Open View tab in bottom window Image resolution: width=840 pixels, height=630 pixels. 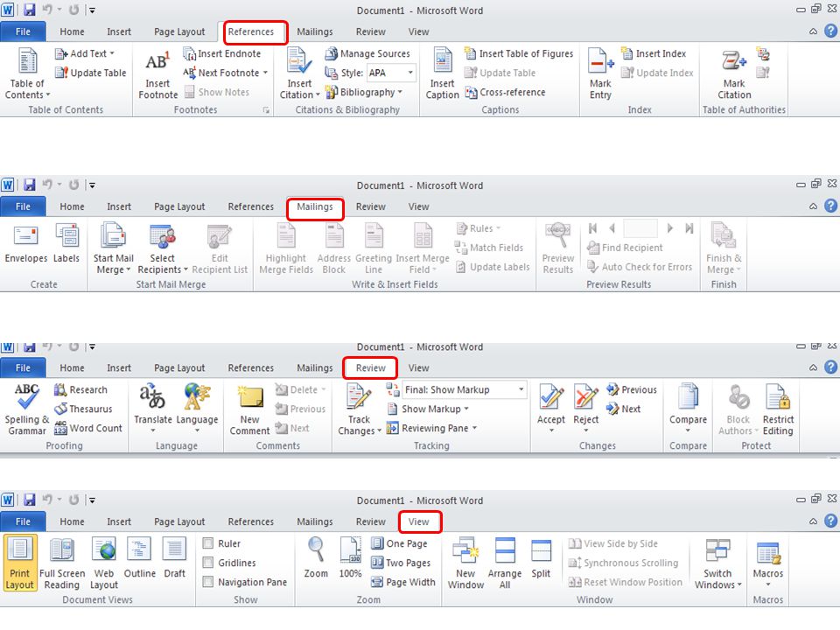(418, 521)
